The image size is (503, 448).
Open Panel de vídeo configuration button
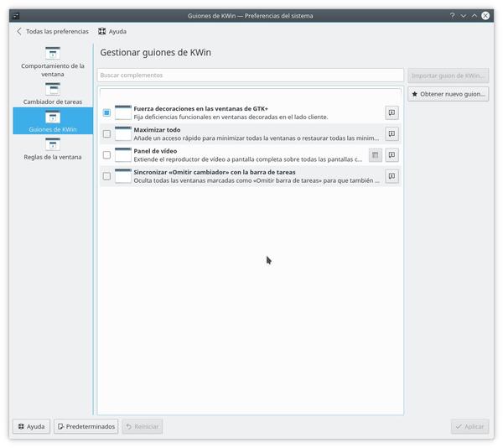(375, 155)
